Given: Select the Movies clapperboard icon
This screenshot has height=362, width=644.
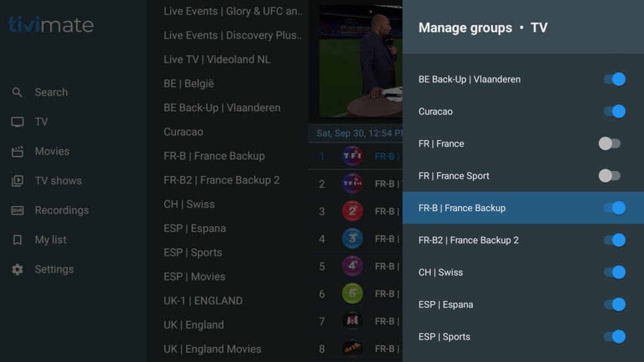Looking at the screenshot, I should point(18,151).
